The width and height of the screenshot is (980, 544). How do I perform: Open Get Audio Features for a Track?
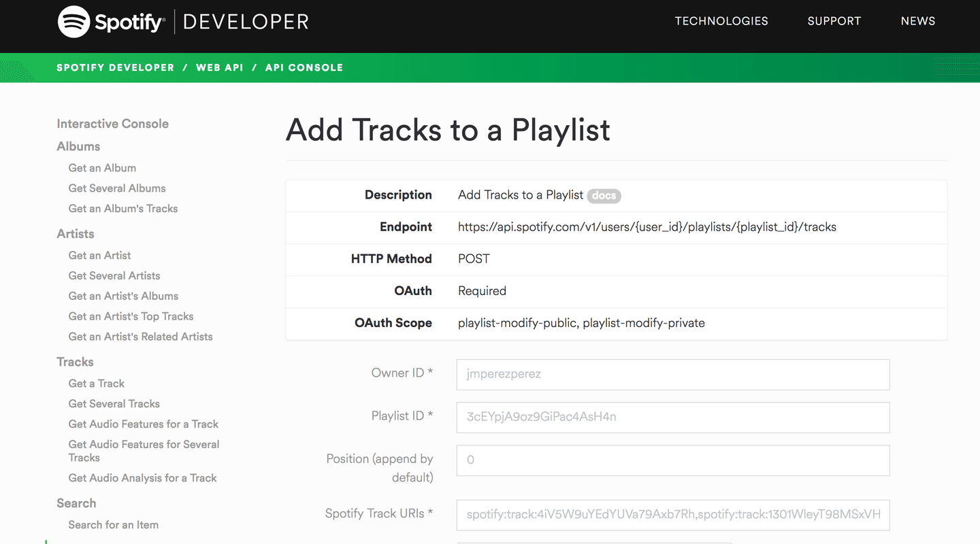pos(144,424)
